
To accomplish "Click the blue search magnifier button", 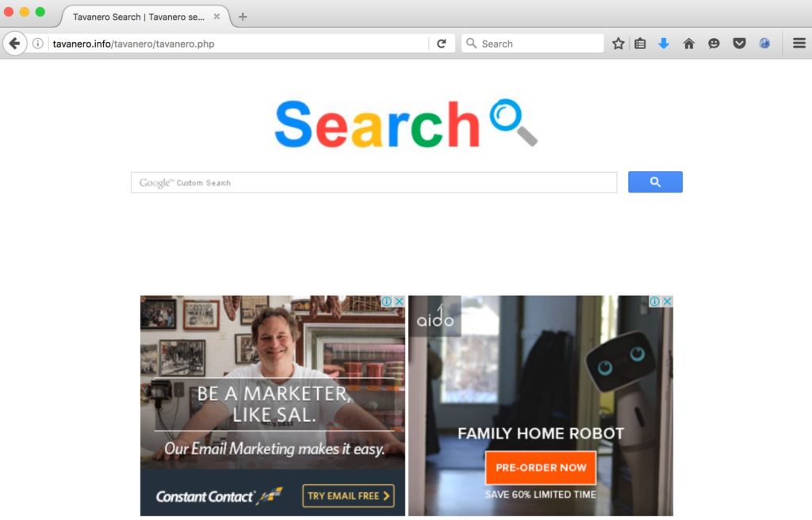I will 655,182.
